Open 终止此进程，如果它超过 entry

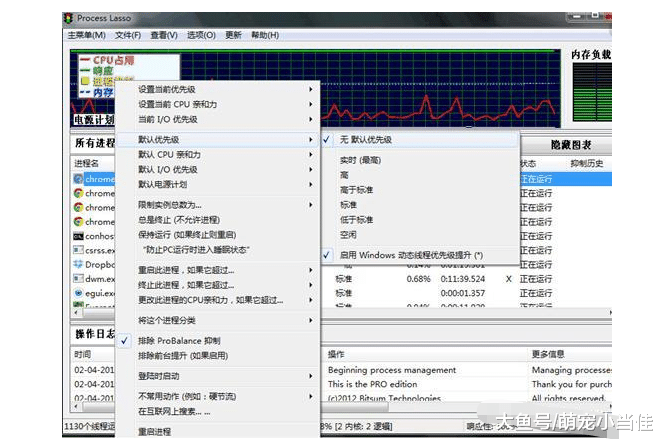pos(218,285)
